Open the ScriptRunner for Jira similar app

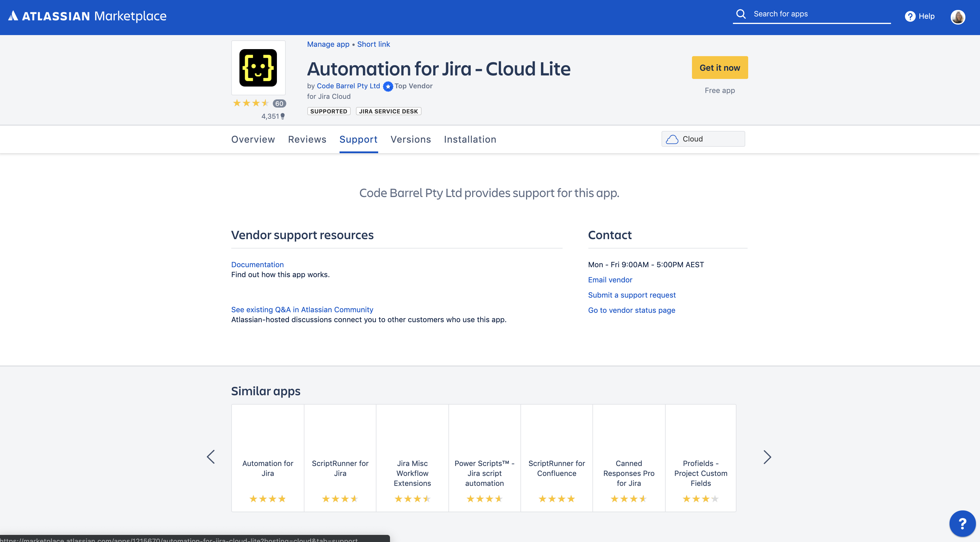pos(340,468)
